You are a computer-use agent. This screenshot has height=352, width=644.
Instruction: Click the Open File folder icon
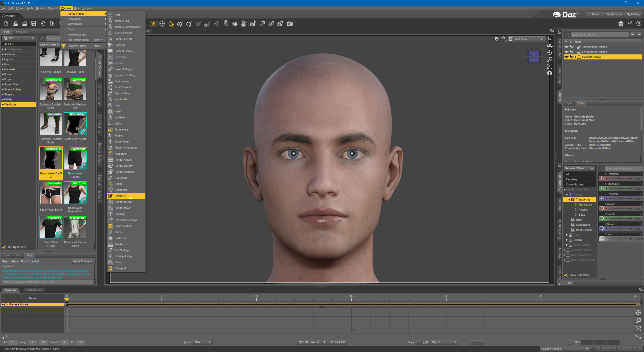(x=15, y=23)
